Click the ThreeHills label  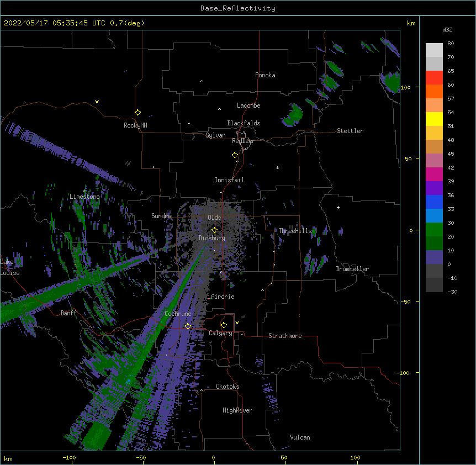click(x=295, y=231)
